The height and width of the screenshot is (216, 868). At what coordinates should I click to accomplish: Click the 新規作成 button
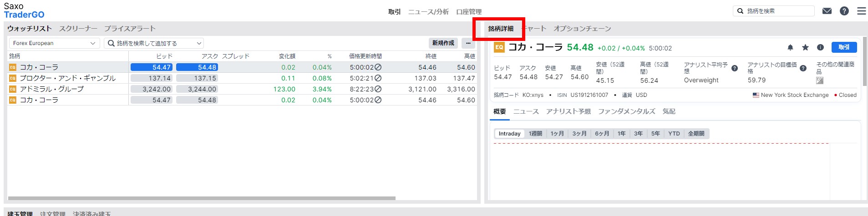(x=443, y=43)
